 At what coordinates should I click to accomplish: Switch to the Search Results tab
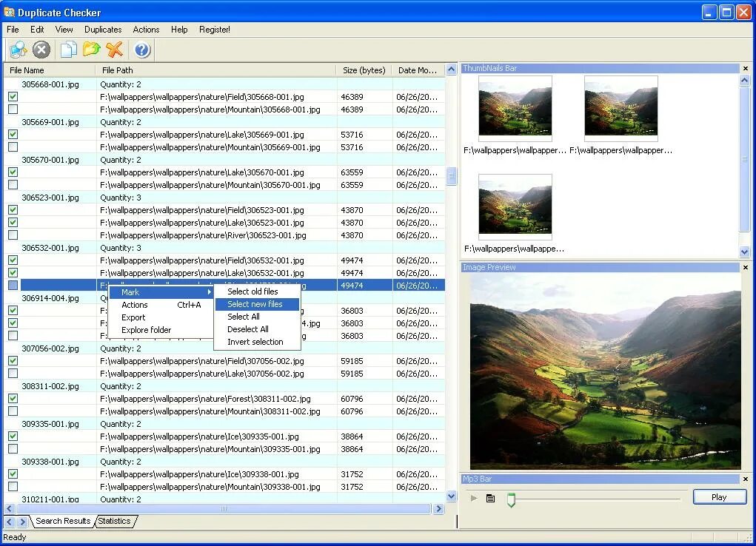[63, 521]
